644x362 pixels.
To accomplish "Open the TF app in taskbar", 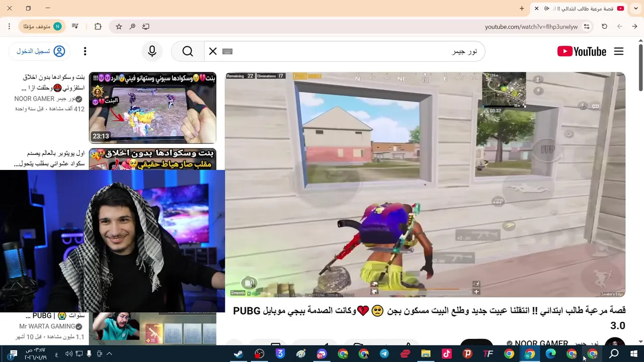I will pos(488,354).
